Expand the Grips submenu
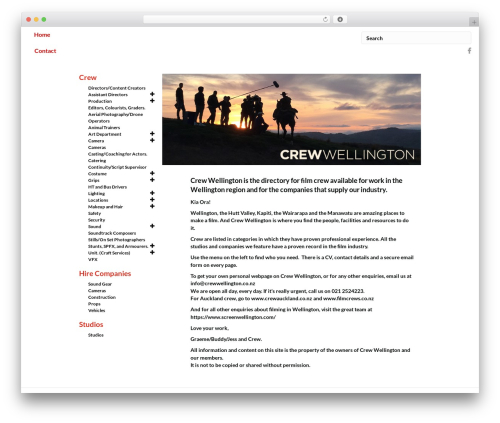 [152, 180]
